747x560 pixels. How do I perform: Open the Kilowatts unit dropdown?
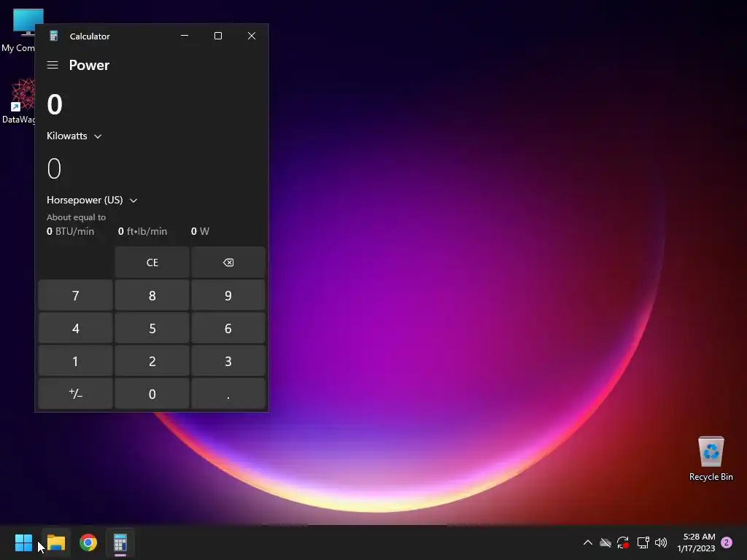pos(74,136)
